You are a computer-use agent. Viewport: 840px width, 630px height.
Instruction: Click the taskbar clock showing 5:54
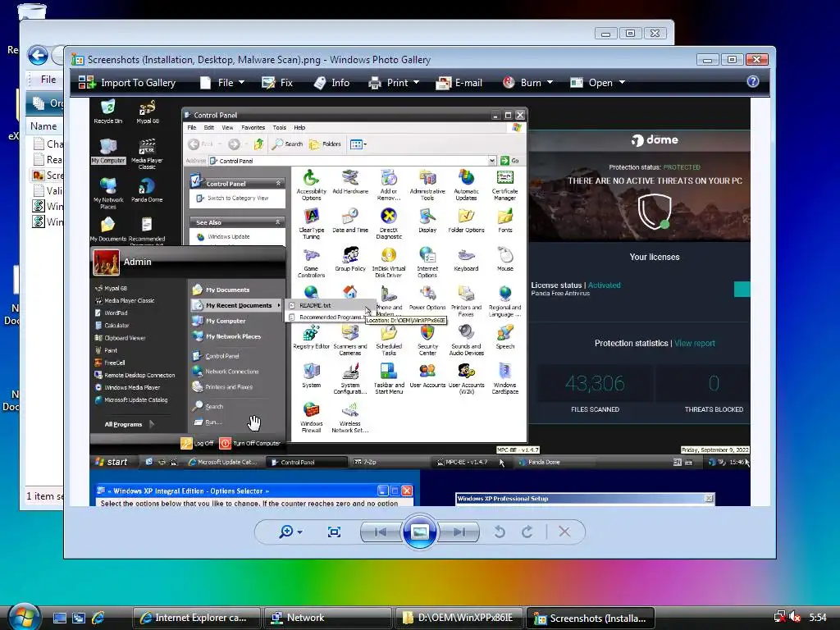pyautogui.click(x=818, y=618)
